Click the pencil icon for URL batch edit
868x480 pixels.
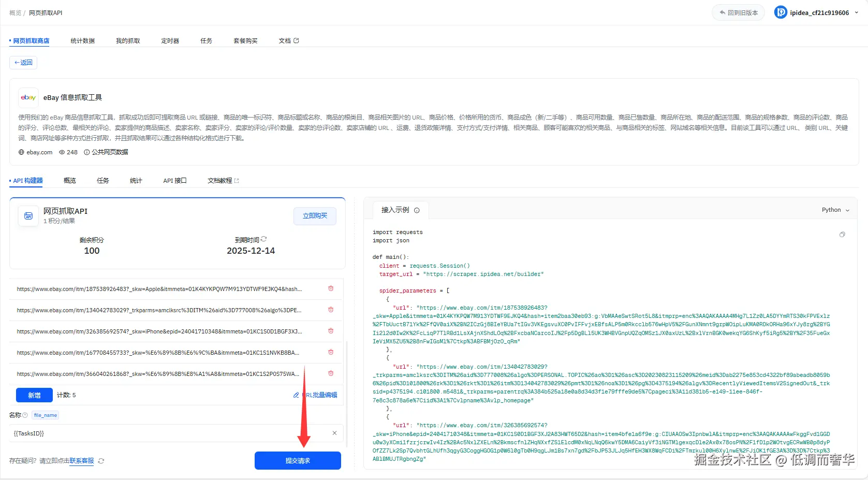pyautogui.click(x=296, y=395)
